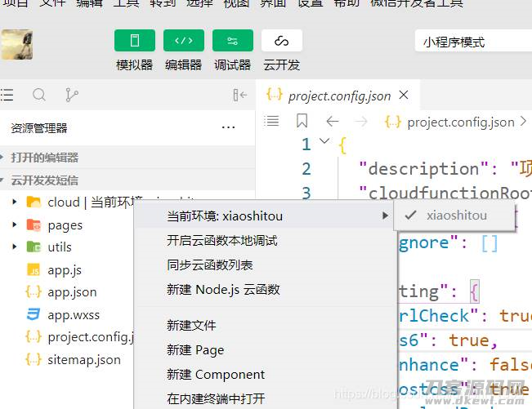Viewport: 532px width, 409px height.
Task: Expand the pages folder
Action: point(14,225)
